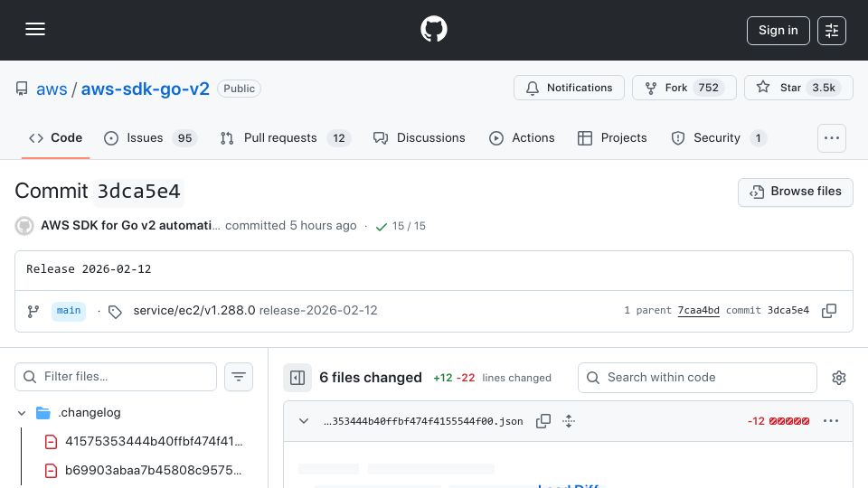Switch to the Code tab

[x=55, y=137]
